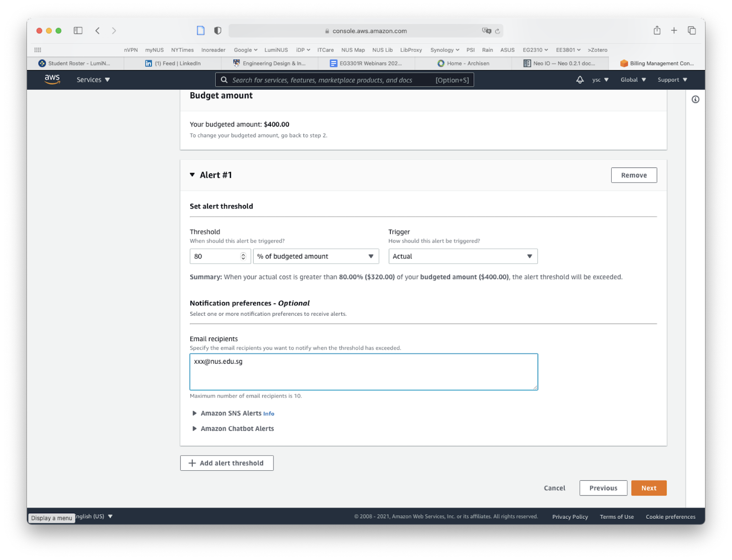Remove Alert #1
The width and height of the screenshot is (732, 560).
point(634,175)
